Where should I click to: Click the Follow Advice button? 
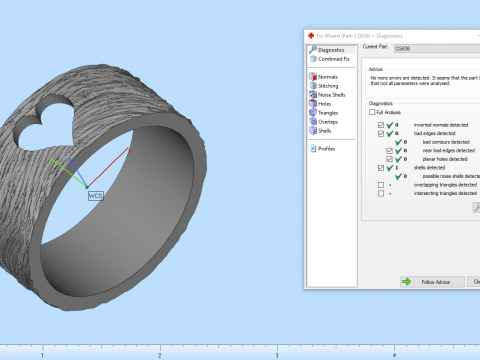432,282
